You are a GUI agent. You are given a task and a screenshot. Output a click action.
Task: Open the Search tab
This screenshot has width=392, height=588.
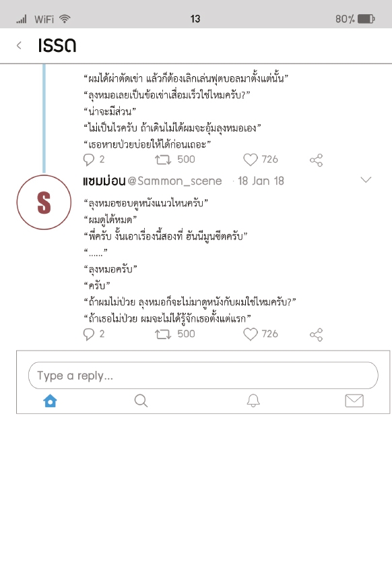pos(141,401)
